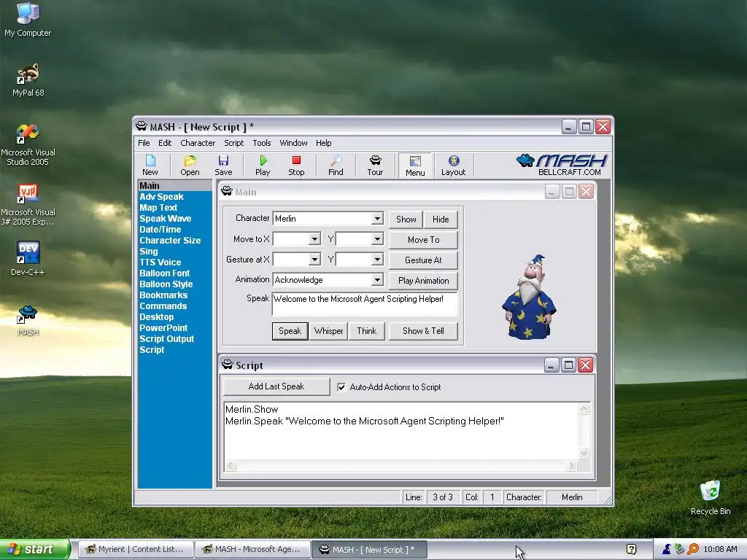Expand the Gesture at Y dropdown
This screenshot has width=747, height=560.
point(377,260)
